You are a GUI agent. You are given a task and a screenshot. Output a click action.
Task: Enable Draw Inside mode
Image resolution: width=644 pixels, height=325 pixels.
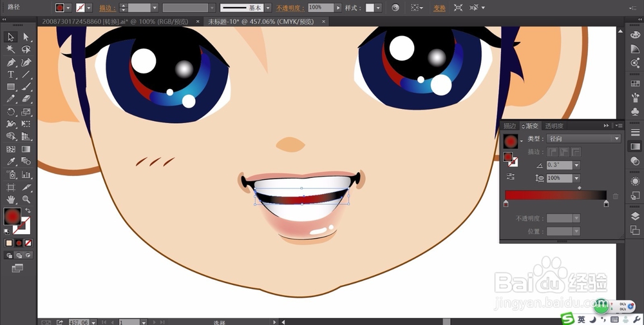28,255
